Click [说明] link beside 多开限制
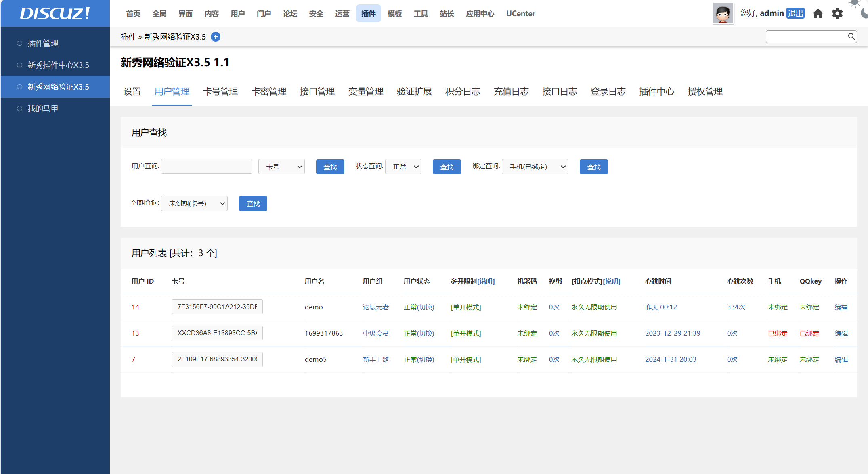Viewport: 868px width, 474px height. tap(486, 281)
